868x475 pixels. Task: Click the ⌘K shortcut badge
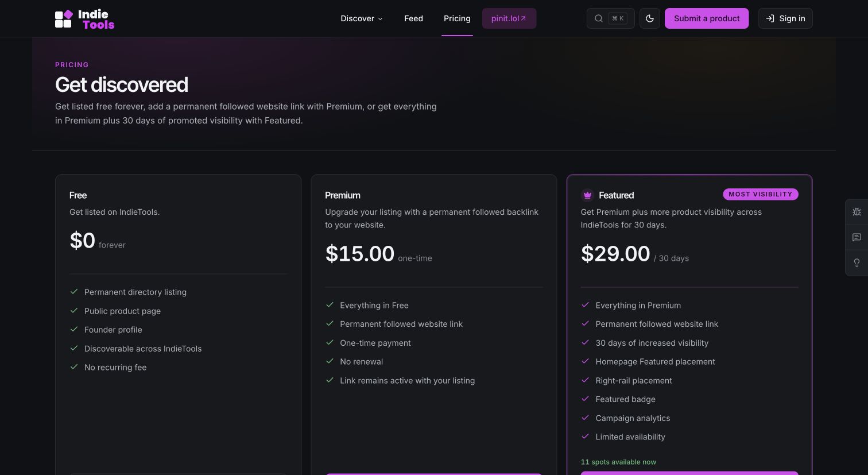tap(618, 18)
